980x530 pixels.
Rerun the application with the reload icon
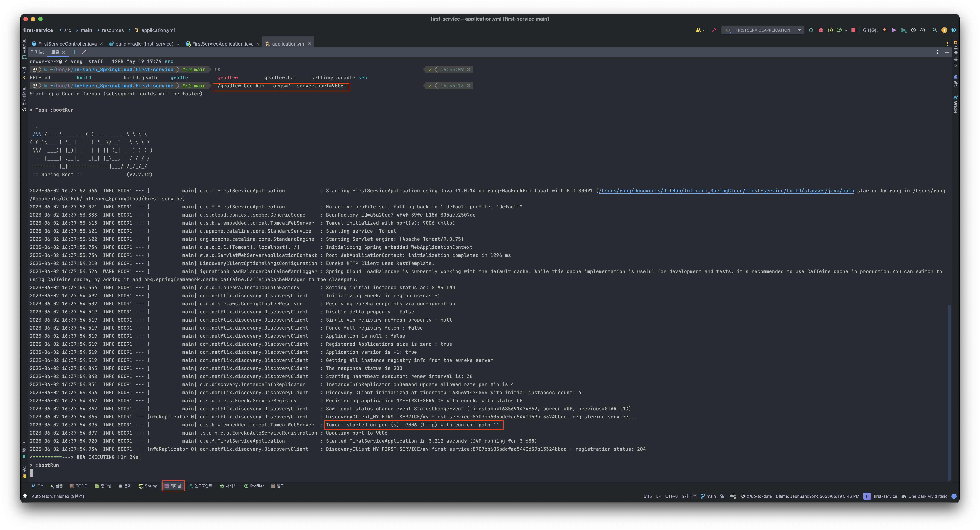click(x=811, y=30)
